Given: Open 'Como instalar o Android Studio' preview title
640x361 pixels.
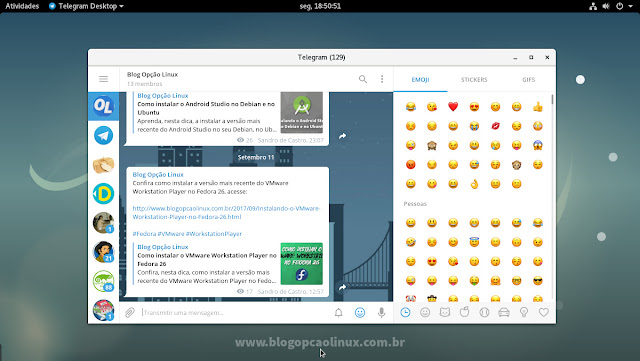Looking at the screenshot, I should click(x=206, y=108).
